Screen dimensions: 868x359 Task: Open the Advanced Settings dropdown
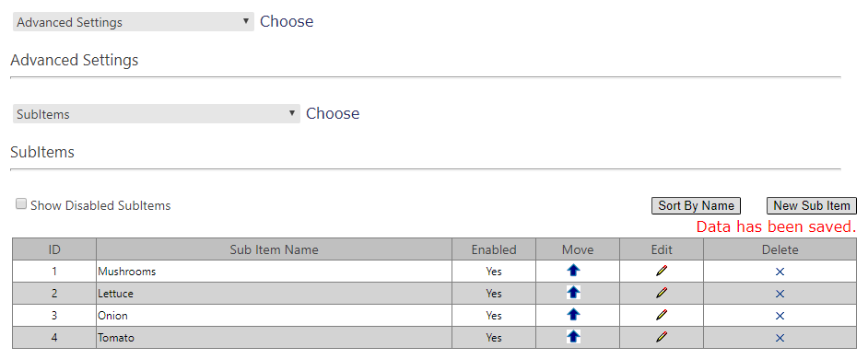pyautogui.click(x=133, y=22)
